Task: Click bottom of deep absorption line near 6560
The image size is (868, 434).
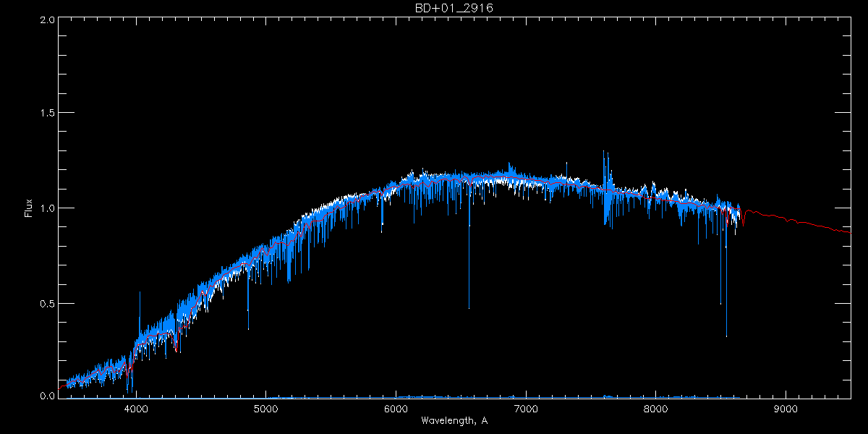Action: 469,307
